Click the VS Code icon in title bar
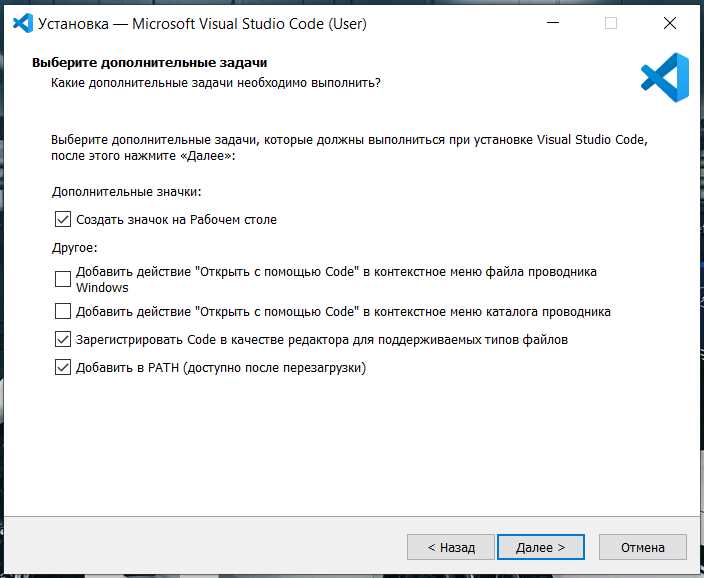 (23, 23)
